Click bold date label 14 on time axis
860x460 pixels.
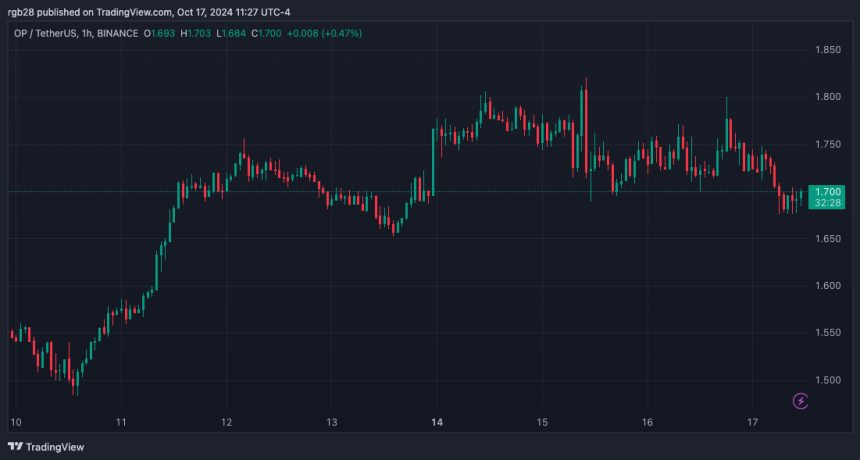437,422
